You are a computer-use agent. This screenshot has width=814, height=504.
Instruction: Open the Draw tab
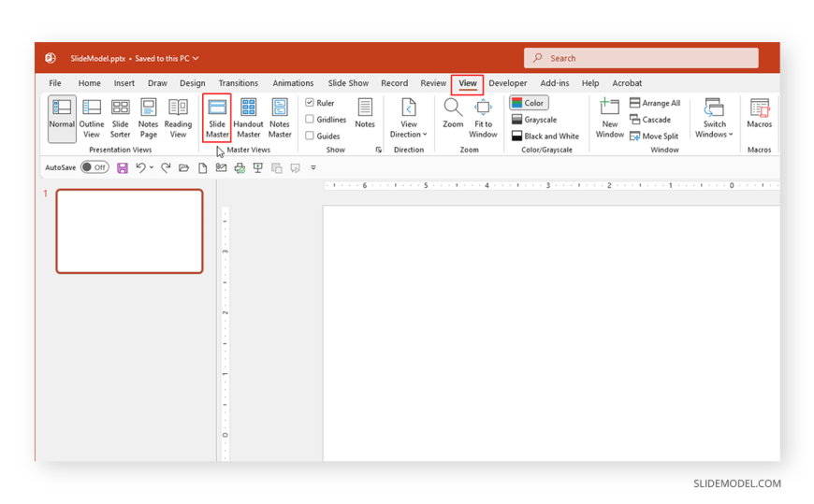tap(157, 83)
